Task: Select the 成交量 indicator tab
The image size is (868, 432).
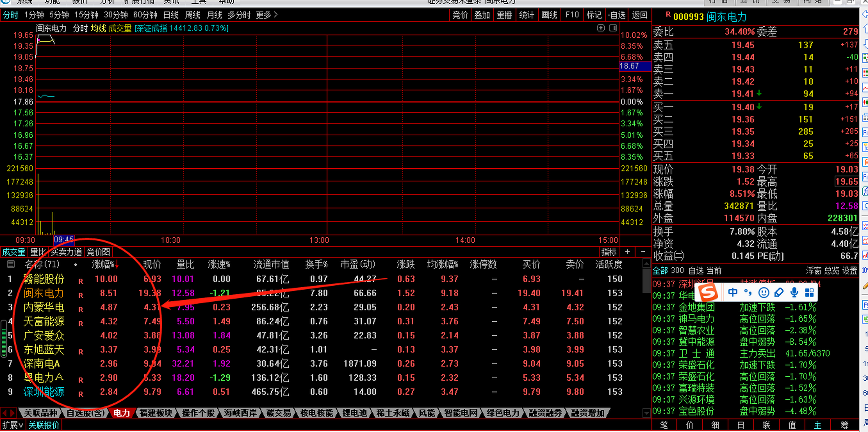Action: (14, 252)
